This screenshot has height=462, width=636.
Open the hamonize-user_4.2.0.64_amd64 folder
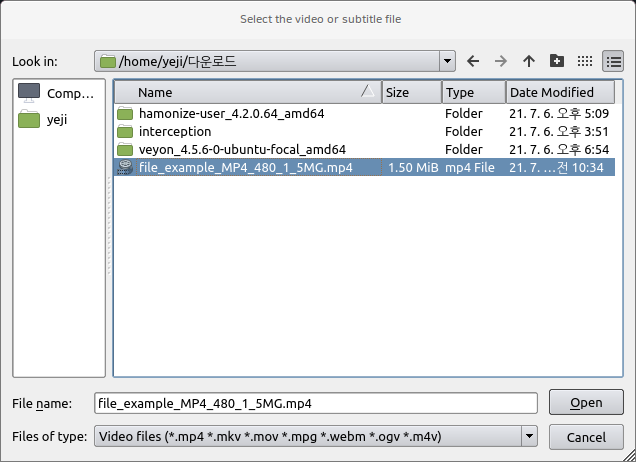231,113
